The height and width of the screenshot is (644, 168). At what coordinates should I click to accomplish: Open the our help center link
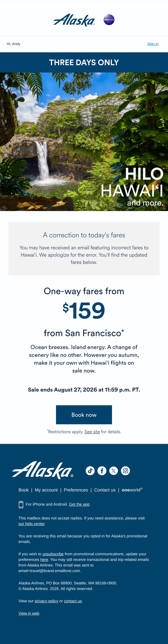pos(32,524)
